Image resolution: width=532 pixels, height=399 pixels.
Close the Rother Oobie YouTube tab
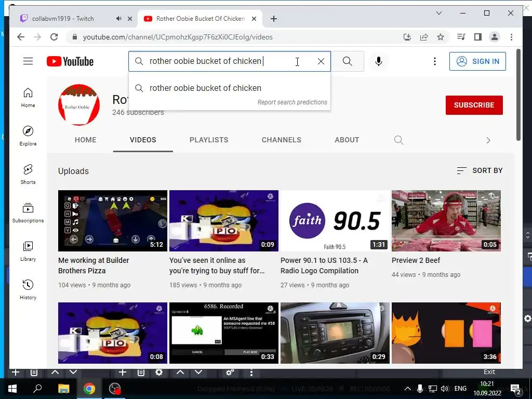[x=254, y=19]
